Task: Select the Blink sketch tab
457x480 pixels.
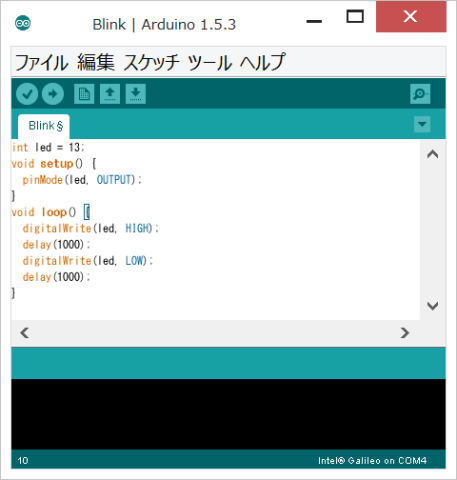Action: pyautogui.click(x=44, y=126)
